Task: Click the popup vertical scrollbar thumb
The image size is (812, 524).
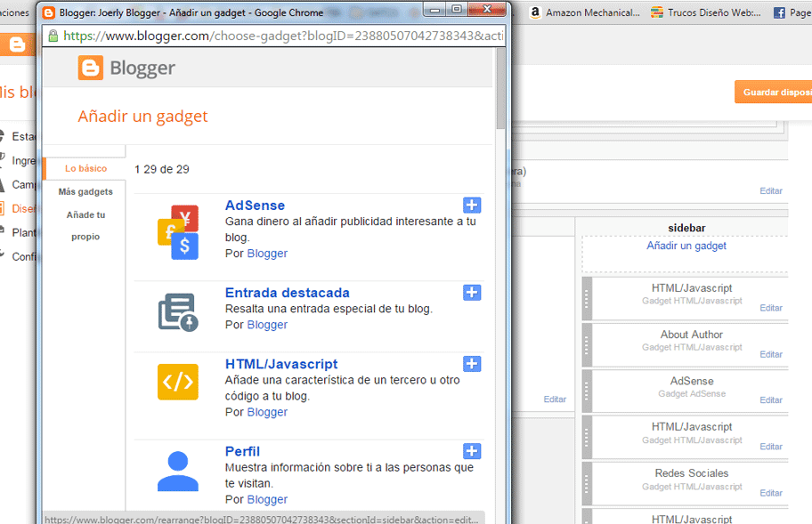Action: tap(500, 88)
